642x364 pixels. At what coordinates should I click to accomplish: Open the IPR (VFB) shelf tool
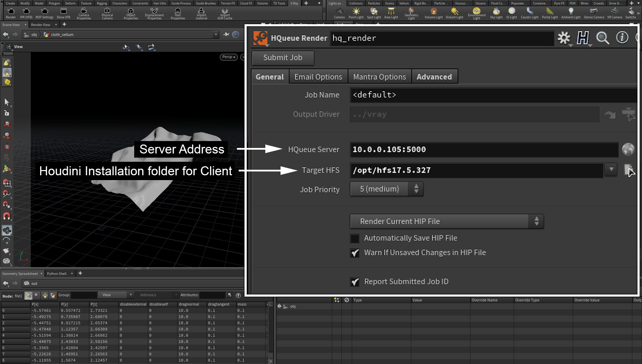tap(26, 13)
